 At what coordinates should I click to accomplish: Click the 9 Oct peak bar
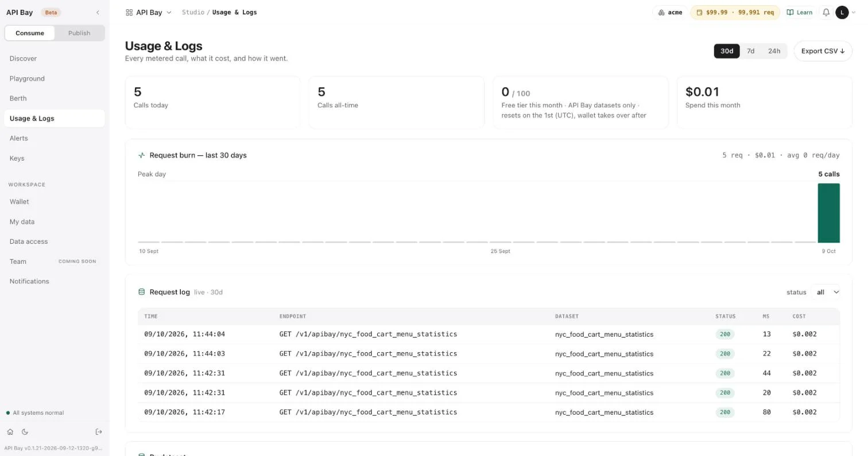pyautogui.click(x=828, y=213)
